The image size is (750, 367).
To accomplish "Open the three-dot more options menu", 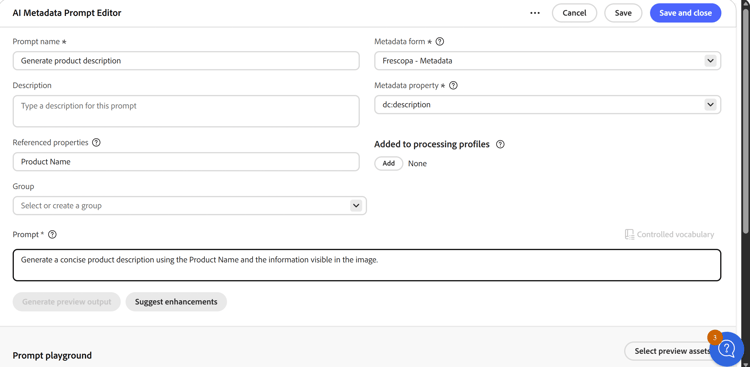I will [535, 13].
